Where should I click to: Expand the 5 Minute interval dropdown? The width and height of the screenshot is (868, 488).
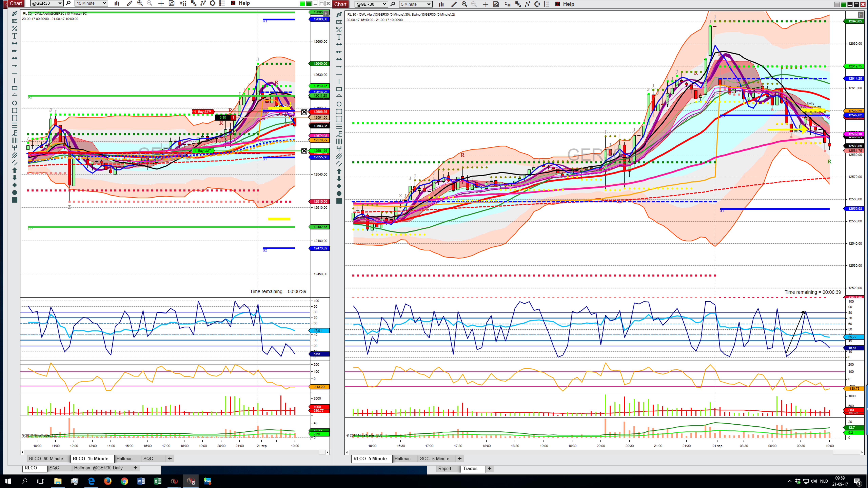[x=416, y=4]
